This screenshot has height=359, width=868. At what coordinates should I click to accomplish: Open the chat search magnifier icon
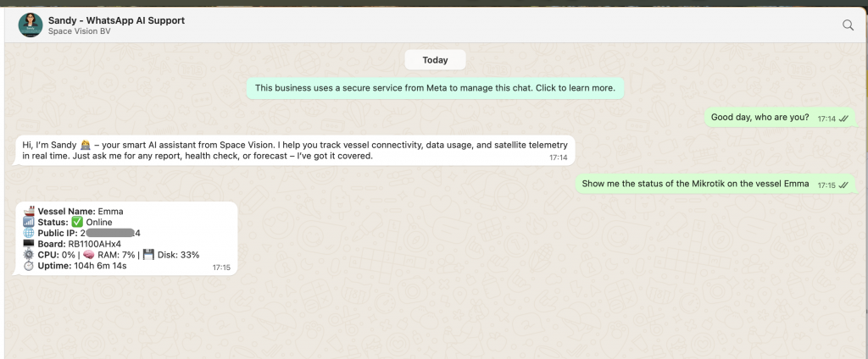tap(848, 25)
